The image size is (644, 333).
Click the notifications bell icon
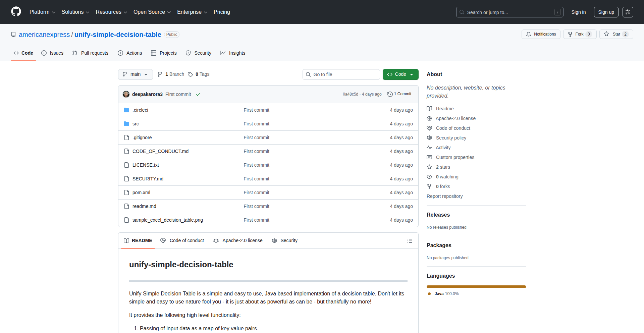click(528, 34)
